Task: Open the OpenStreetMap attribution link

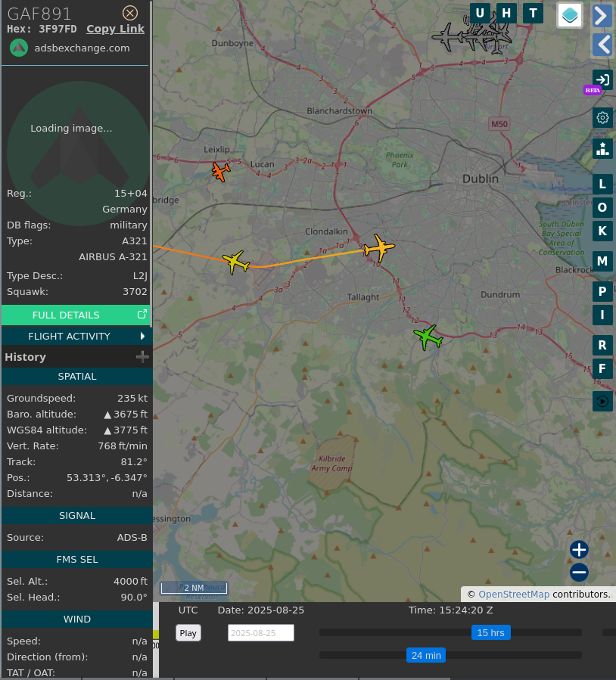Action: pos(514,594)
